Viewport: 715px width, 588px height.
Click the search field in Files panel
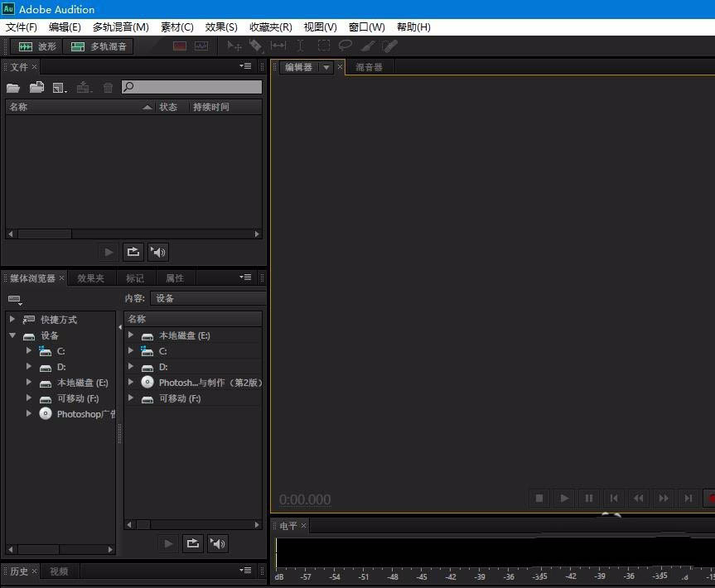pyautogui.click(x=191, y=87)
